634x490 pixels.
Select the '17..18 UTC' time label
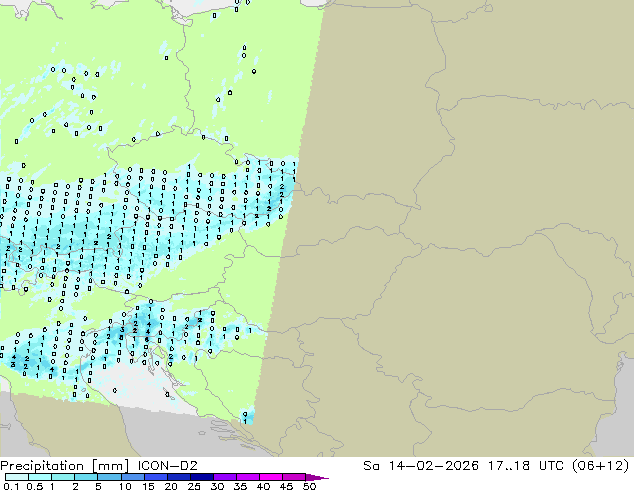tap(527, 466)
